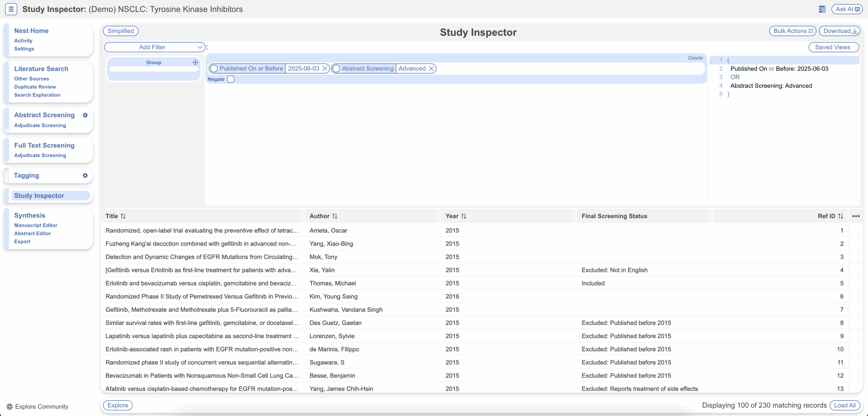This screenshot has height=416, width=868.
Task: Remove the Published On or Before filter
Action: pyautogui.click(x=325, y=68)
